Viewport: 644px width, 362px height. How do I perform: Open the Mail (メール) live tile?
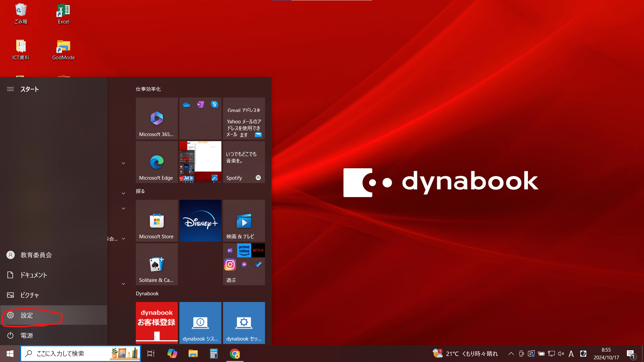[x=244, y=118]
